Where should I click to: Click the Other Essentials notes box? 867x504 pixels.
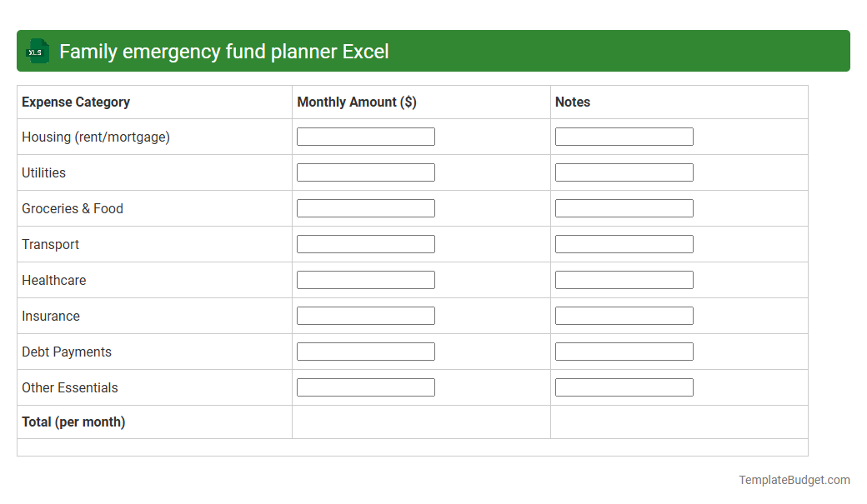[624, 387]
